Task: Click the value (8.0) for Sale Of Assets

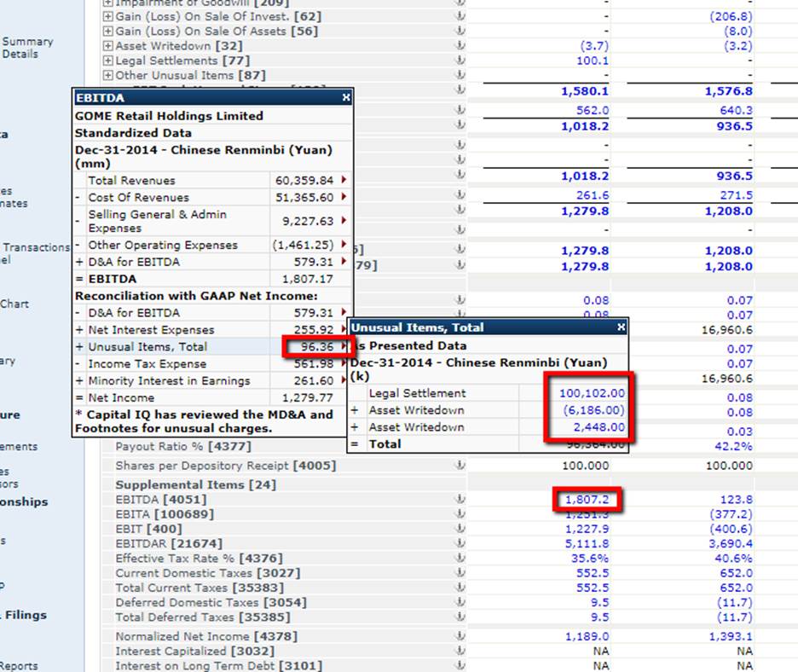Action: 738,31
